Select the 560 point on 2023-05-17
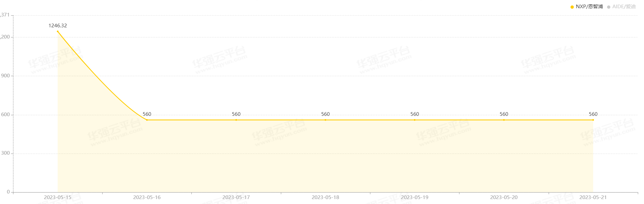The height and width of the screenshot is (204, 644). click(236, 120)
